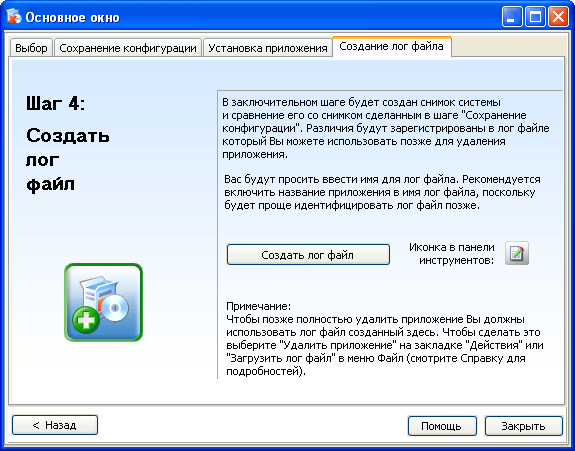Click the Шаг 4: heading

click(55, 103)
